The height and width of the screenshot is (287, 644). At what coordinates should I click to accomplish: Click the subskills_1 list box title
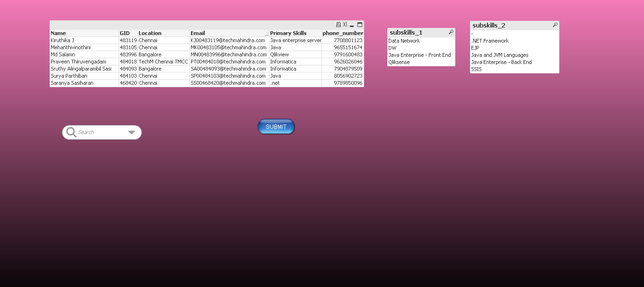[x=406, y=32]
